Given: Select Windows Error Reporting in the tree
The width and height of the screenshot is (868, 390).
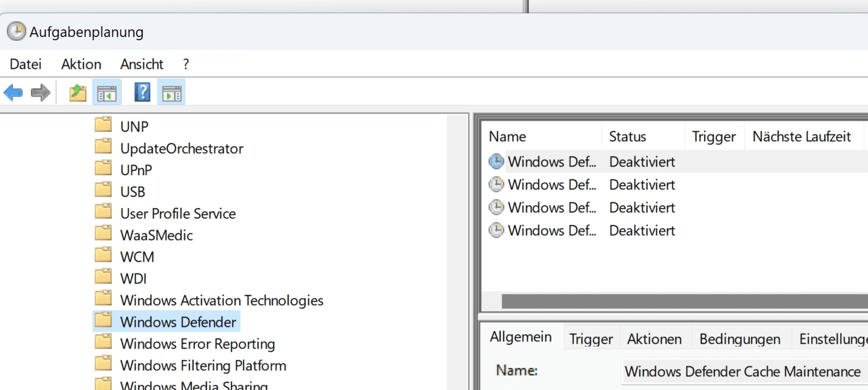Looking at the screenshot, I should pyautogui.click(x=197, y=343).
